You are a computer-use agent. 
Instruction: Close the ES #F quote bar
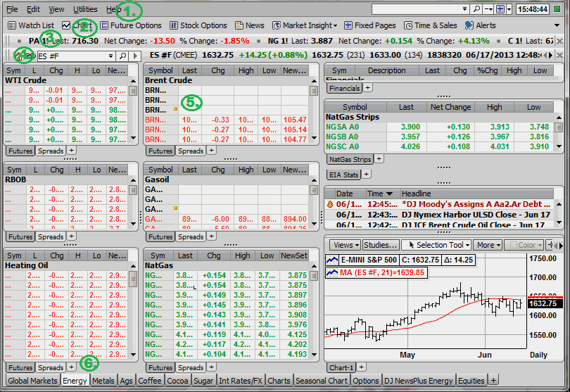560,56
